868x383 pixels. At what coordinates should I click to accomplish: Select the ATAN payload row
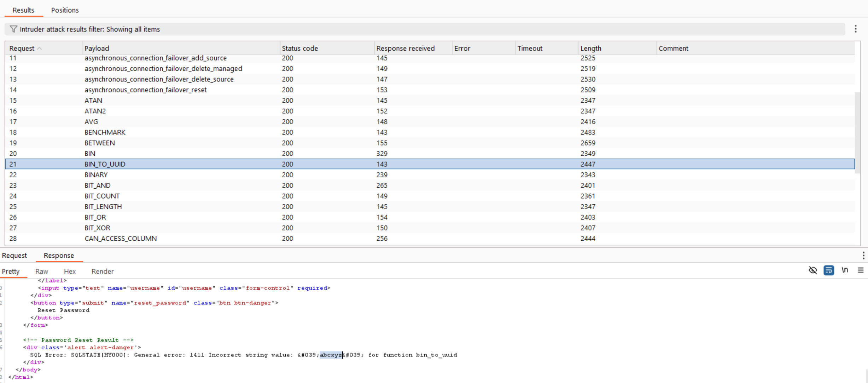click(x=430, y=100)
